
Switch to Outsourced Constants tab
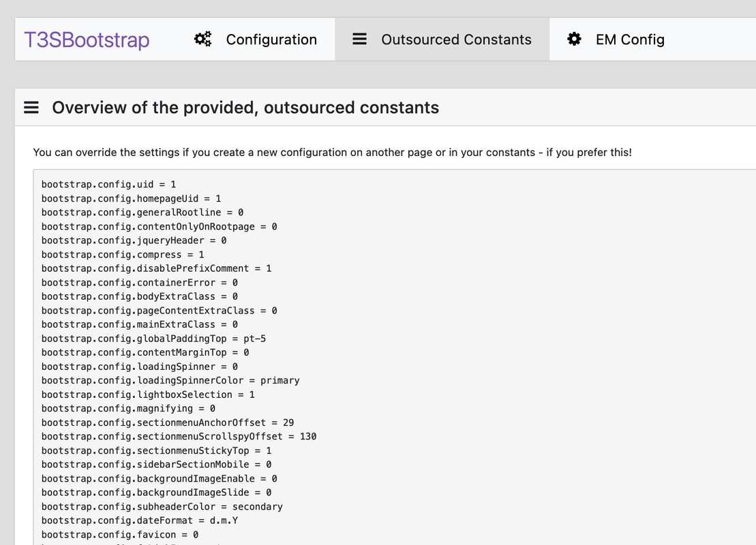[442, 40]
